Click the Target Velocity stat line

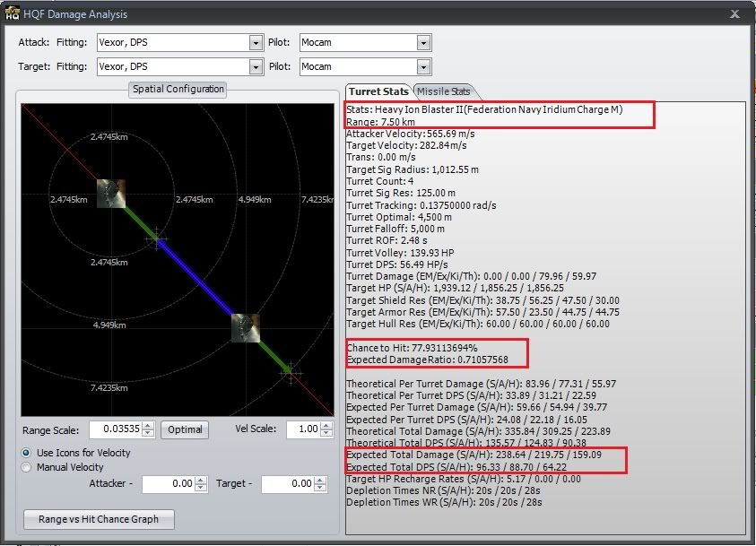click(406, 145)
